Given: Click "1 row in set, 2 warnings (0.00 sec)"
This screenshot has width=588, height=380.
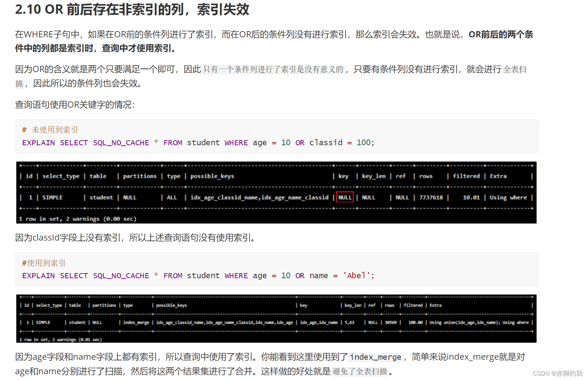Looking at the screenshot, I should coord(77,219).
